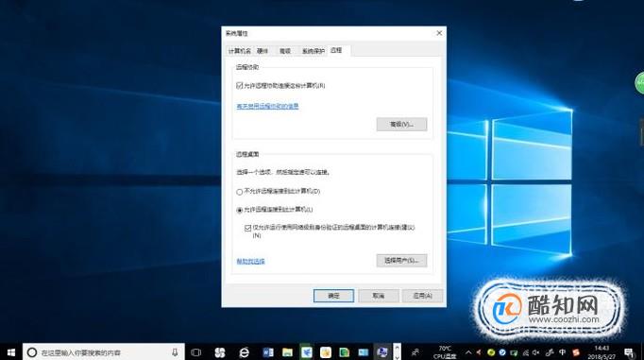Viewport: 644px width, 360px height.
Task: Select the System Properties taskbar icon
Action: 382,352
